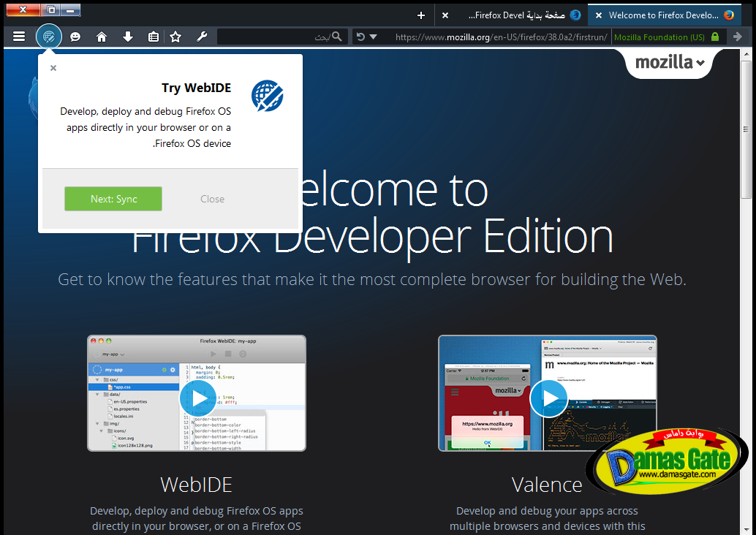The height and width of the screenshot is (535, 756).
Task: Click the green site identity padlock
Action: click(715, 37)
